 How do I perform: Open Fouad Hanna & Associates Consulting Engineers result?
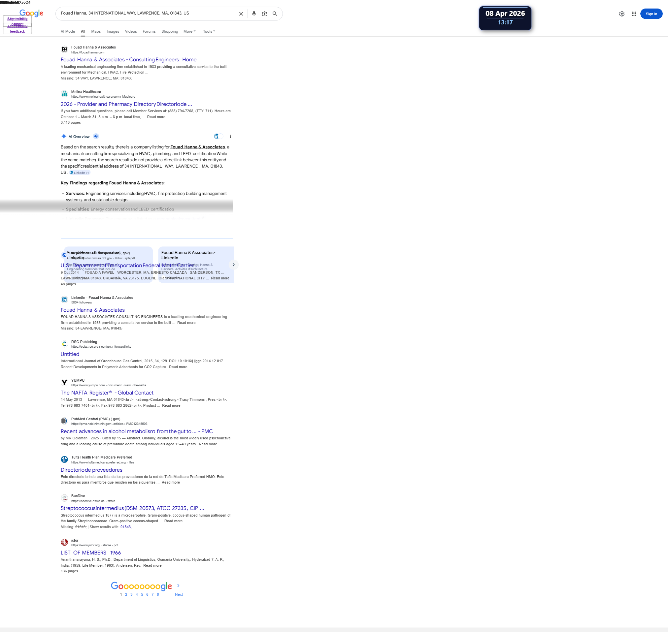click(129, 60)
